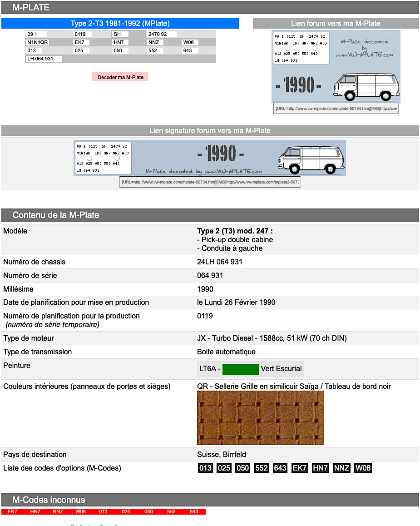Screen dimensions: 420x526
Task: Click the 'Décoder ma M-Plate' button
Action: 120,77
